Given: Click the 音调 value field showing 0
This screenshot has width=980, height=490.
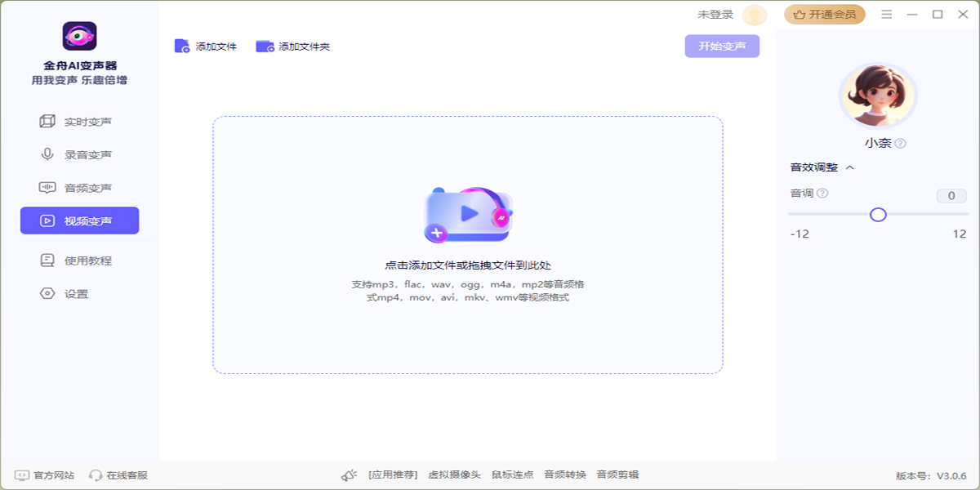Looking at the screenshot, I should (951, 196).
